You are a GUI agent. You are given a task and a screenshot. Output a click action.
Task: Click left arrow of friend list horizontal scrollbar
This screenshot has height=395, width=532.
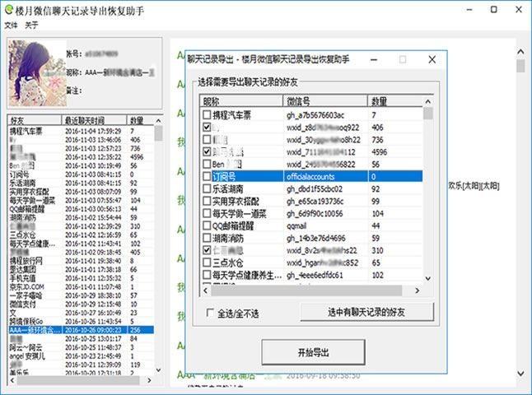12,381
